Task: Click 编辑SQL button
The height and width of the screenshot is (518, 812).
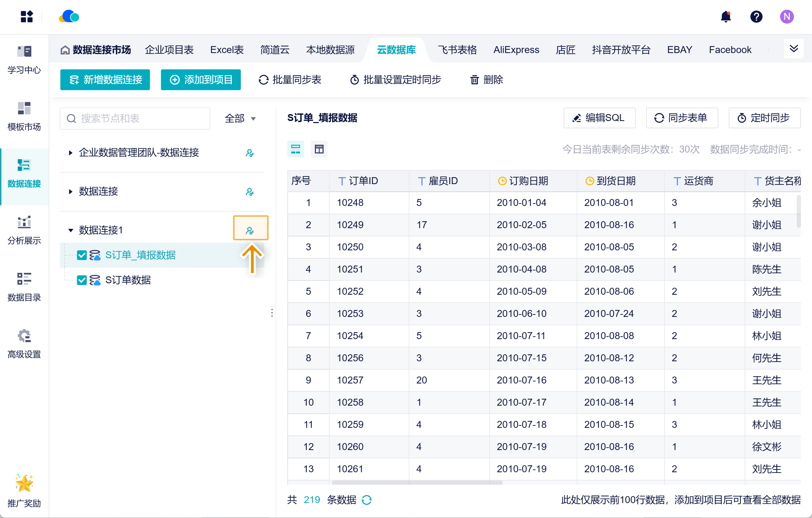Action: tap(599, 118)
